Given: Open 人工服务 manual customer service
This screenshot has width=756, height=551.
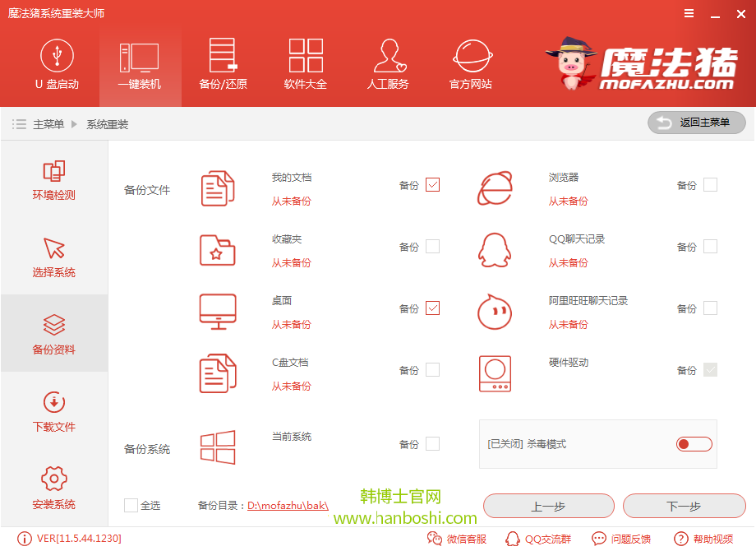Looking at the screenshot, I should (388, 66).
